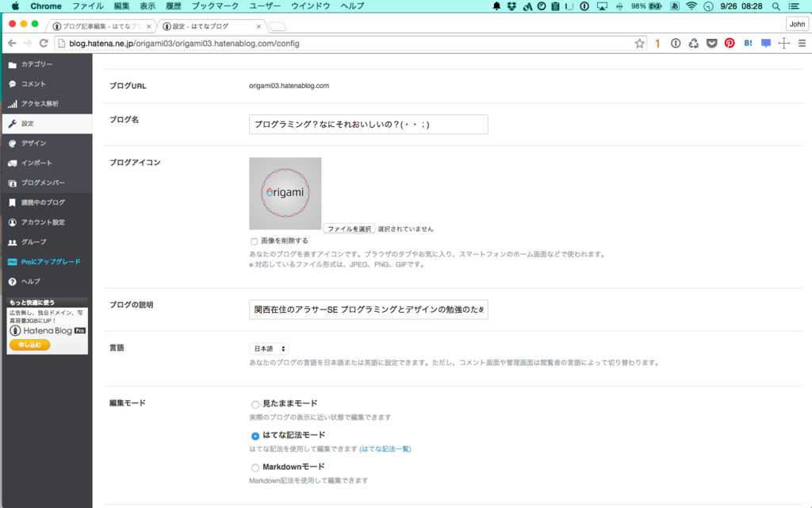Open the new tab button
The image size is (812, 508).
click(278, 26)
